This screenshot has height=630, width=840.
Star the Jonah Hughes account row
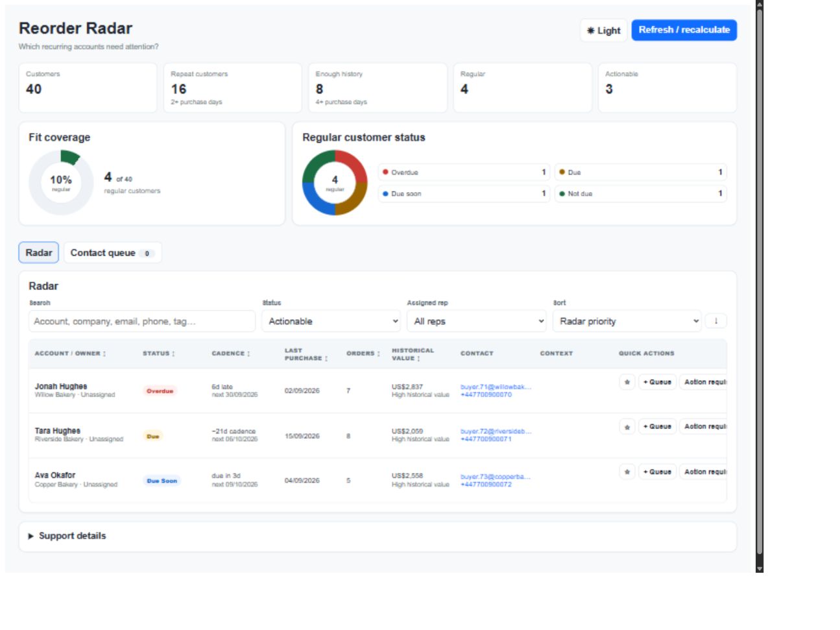627,382
